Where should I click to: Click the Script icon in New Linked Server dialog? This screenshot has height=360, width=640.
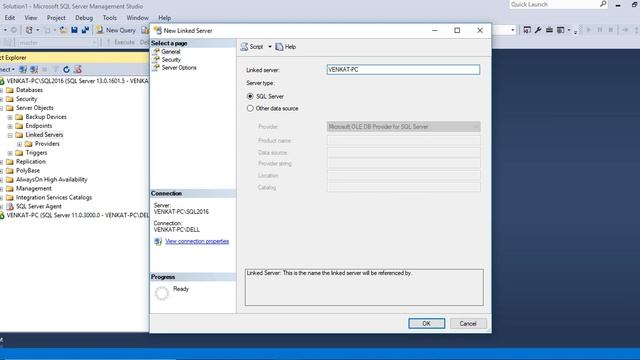[x=244, y=47]
